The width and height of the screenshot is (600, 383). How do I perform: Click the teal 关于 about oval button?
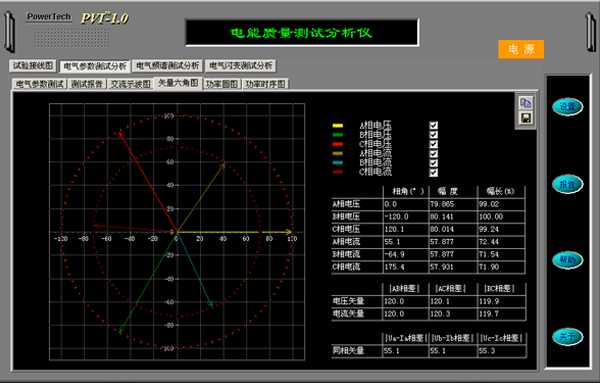click(567, 337)
